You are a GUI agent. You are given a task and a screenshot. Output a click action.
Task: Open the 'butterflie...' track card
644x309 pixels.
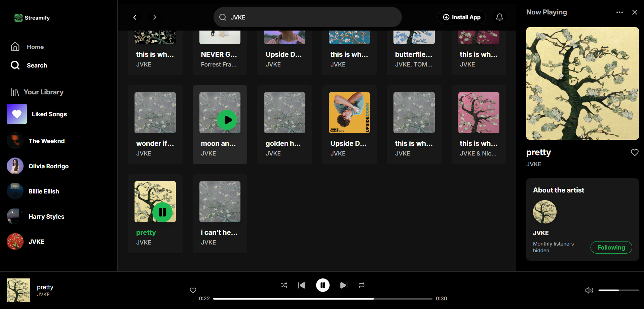tap(414, 52)
